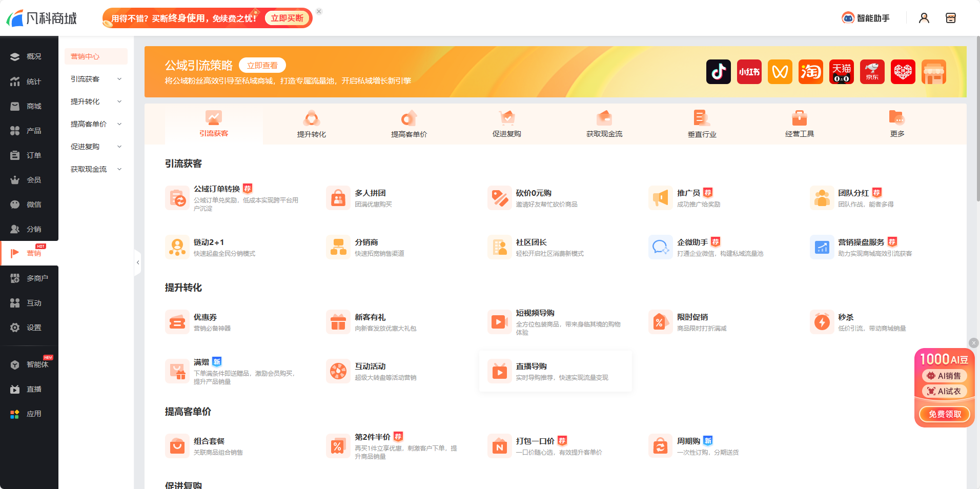
Task: Switch to the 经营工具 tab
Action: [x=800, y=124]
